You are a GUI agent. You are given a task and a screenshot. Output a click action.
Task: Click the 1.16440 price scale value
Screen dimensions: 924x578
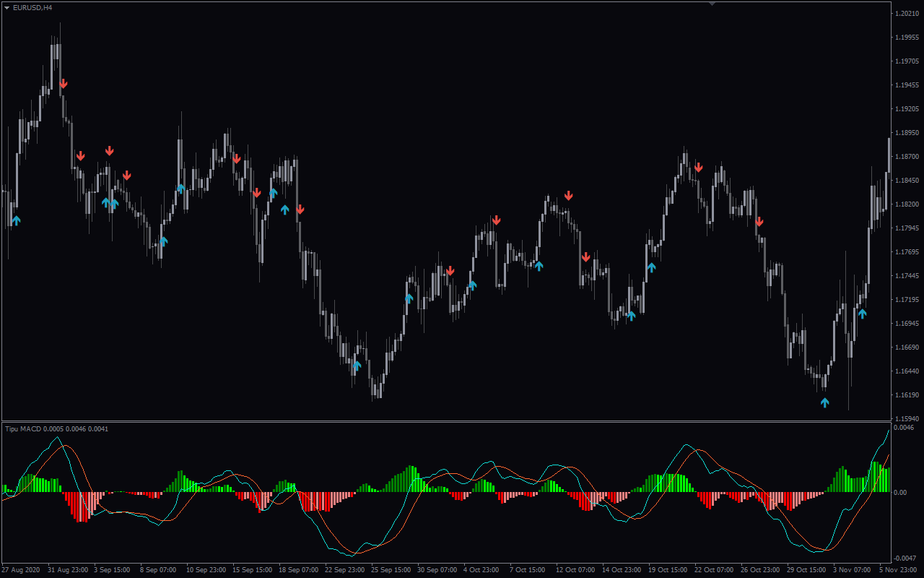pyautogui.click(x=906, y=371)
